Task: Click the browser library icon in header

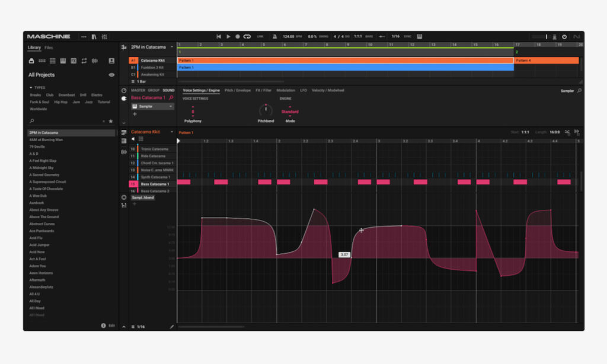Action: 94,37
